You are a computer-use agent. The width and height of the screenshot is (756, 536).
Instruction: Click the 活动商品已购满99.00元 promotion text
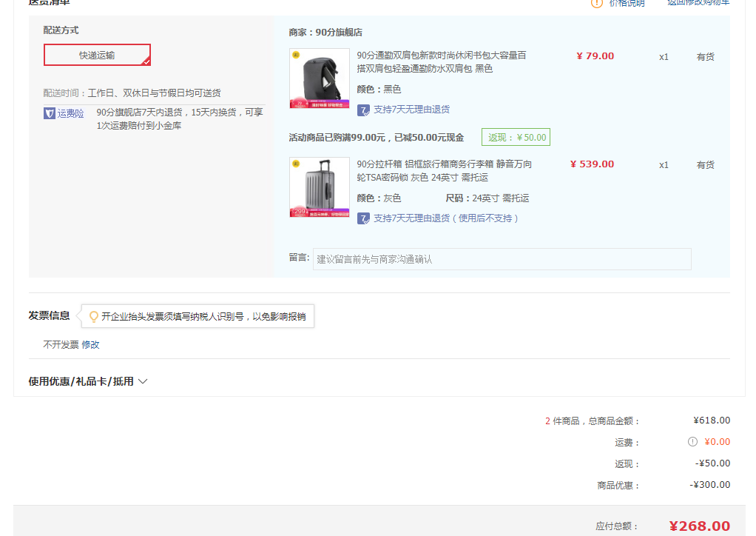(x=376, y=138)
